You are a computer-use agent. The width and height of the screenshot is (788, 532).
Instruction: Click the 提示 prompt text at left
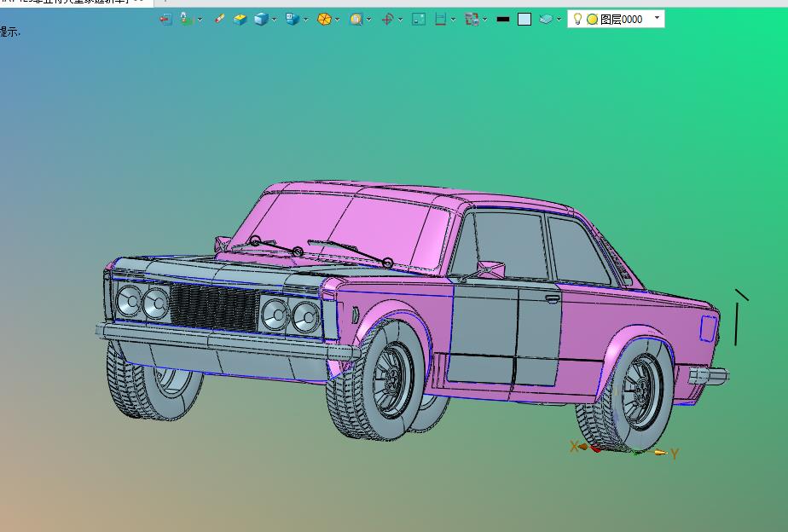9,32
